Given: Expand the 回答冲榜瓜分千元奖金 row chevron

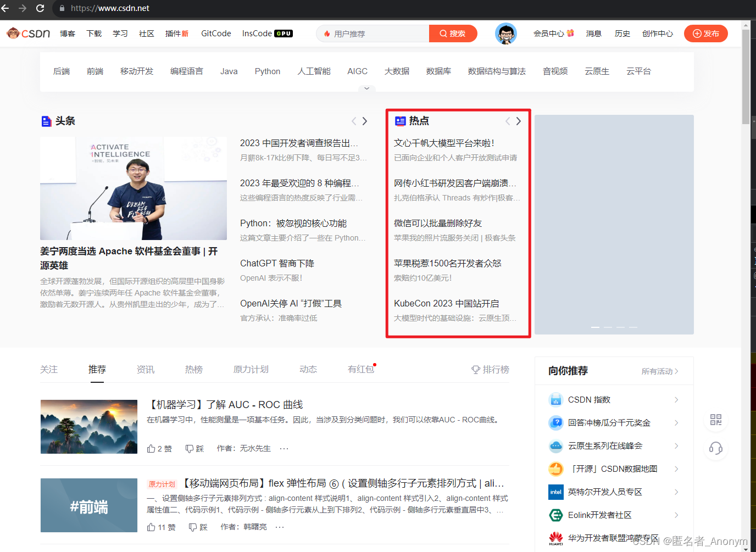Looking at the screenshot, I should tap(676, 423).
